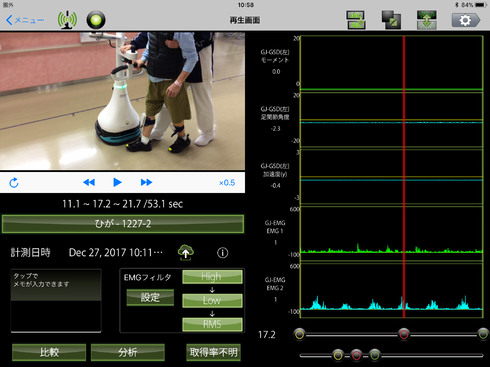Viewport: 490px width, 367px height.
Task: Tap the ひが - 1227-2 recording name bar
Action: click(123, 224)
